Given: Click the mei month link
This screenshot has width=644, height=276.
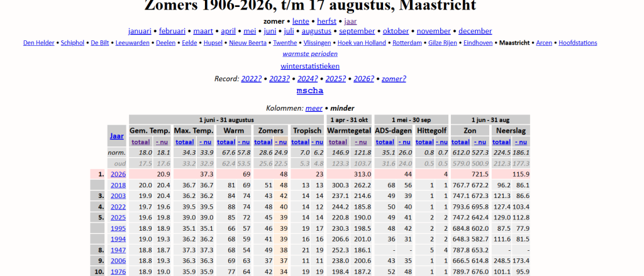Looking at the screenshot, I should point(250,31).
